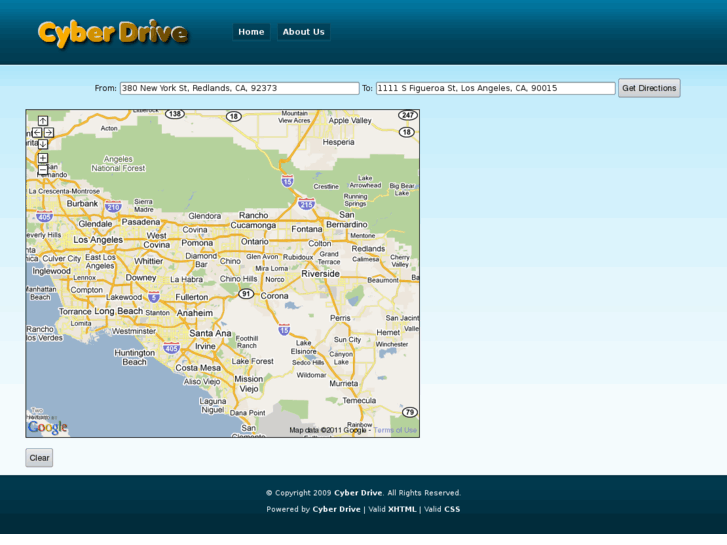Click the Apple Valley label on map
The width and height of the screenshot is (727, 545).
click(x=350, y=121)
